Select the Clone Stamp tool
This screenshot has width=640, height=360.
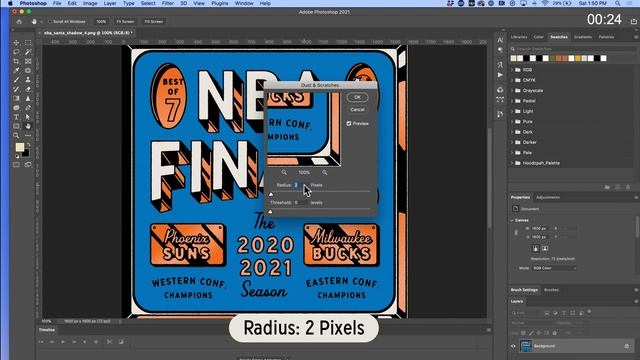pyautogui.click(x=28, y=80)
